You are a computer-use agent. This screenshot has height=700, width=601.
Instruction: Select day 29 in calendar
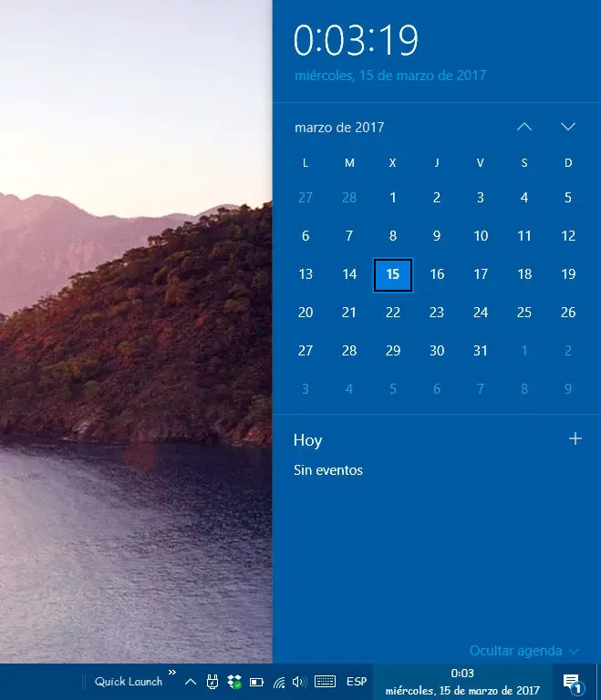point(393,351)
